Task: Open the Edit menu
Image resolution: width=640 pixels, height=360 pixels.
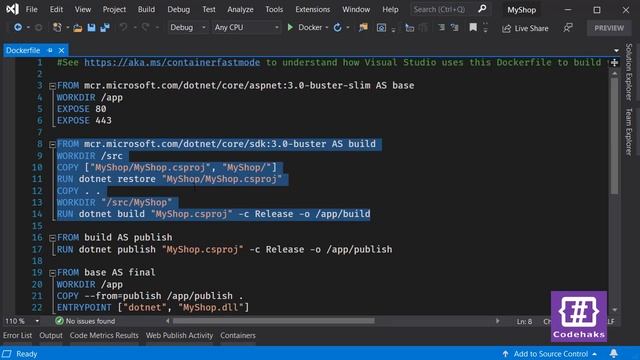Action: pyautogui.click(x=56, y=9)
